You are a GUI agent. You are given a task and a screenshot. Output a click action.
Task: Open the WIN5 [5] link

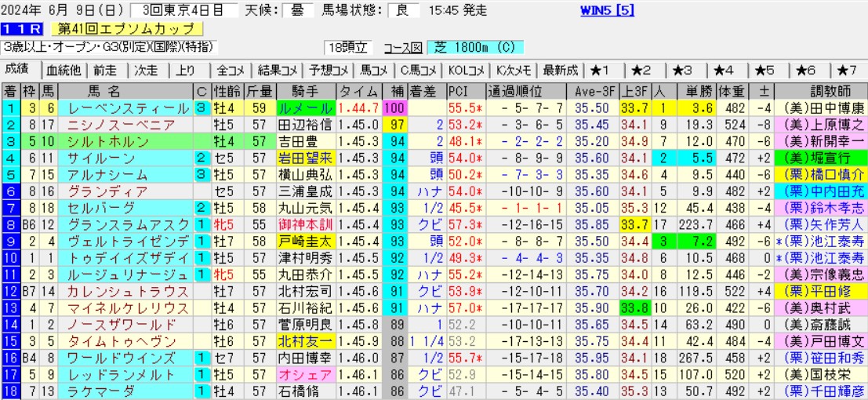click(608, 10)
